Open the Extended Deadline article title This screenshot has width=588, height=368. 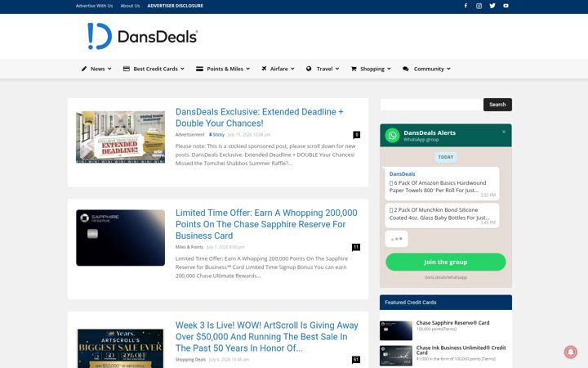click(259, 117)
